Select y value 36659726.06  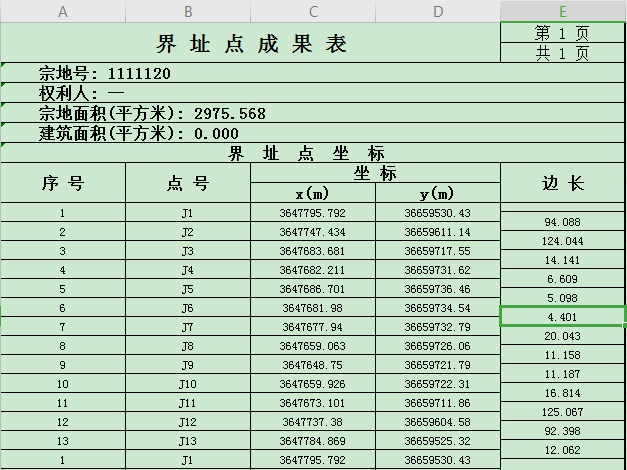coord(438,346)
